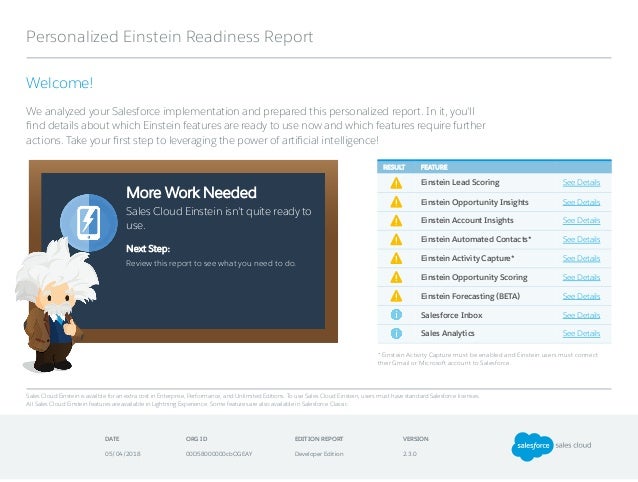This screenshot has height=482, width=638.
Task: Click the Einstein cartoon character
Action: click(56, 305)
